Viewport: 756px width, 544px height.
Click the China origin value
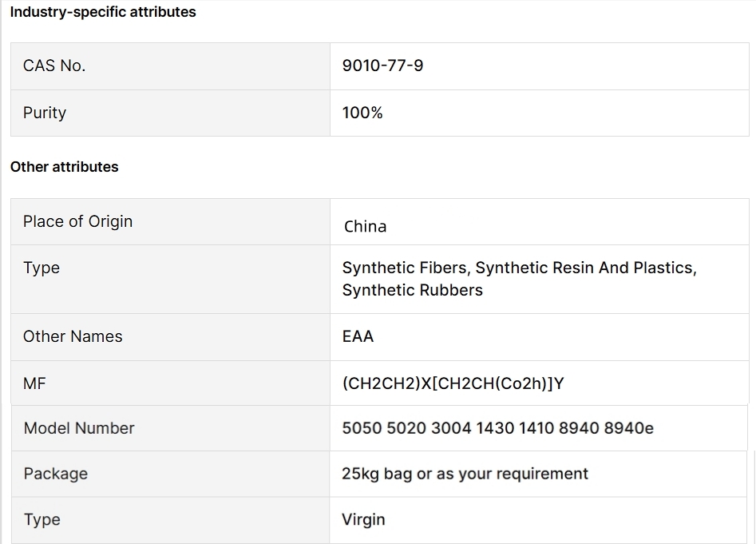365,226
